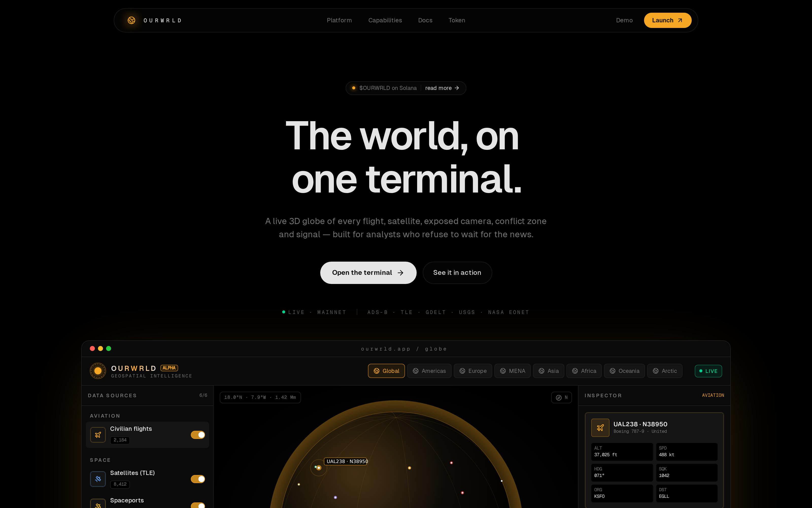Click the Civilian flights plane icon
Viewport: 812px width, 508px height.
[98, 435]
